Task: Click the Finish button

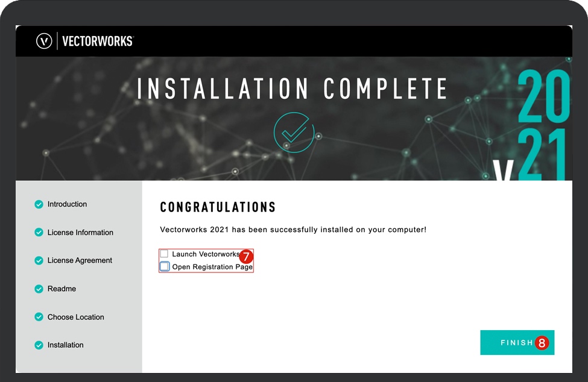Action: (517, 342)
